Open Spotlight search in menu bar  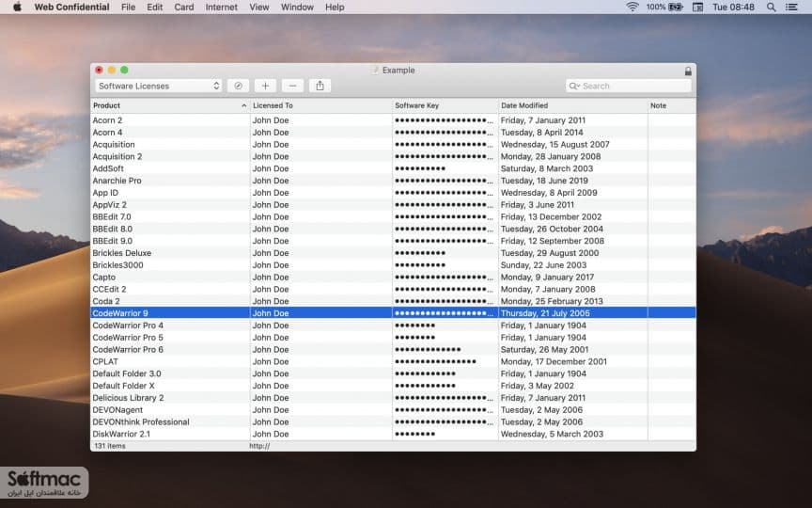pos(771,8)
